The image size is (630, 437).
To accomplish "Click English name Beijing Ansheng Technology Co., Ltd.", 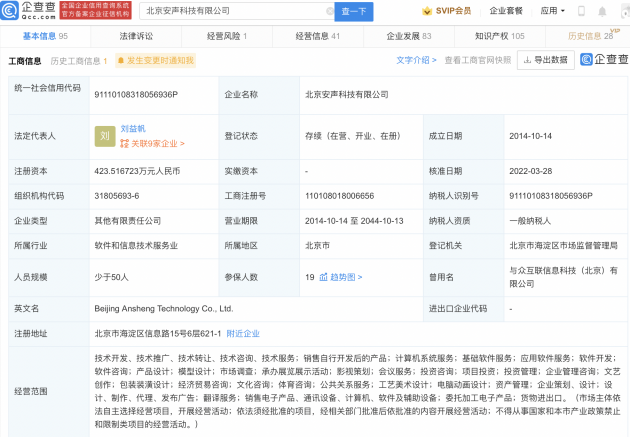I will [164, 309].
